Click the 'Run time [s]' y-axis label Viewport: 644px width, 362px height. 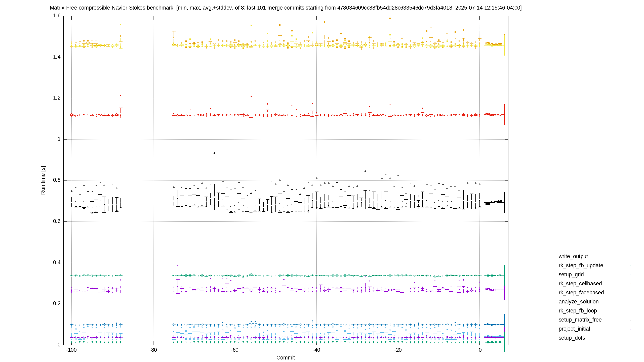[43, 180]
